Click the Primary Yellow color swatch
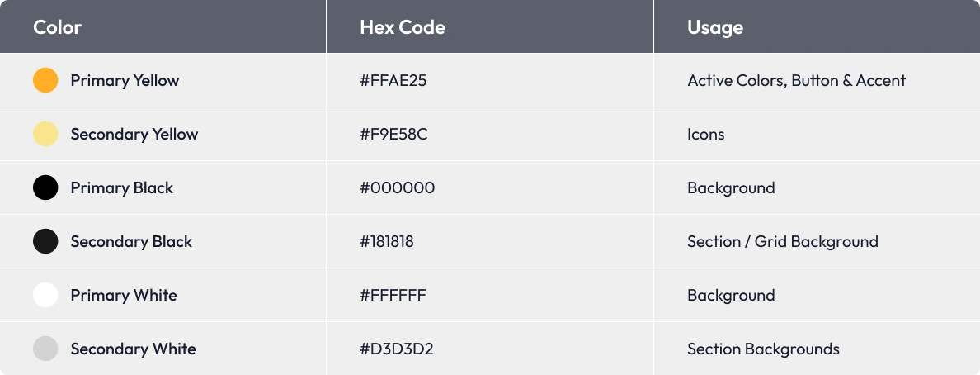980x375 pixels. [x=45, y=80]
